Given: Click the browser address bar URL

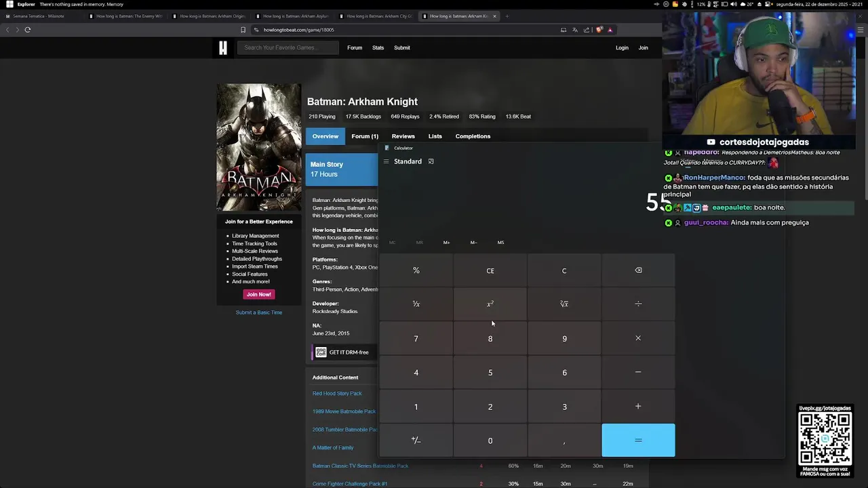Looking at the screenshot, I should (299, 30).
